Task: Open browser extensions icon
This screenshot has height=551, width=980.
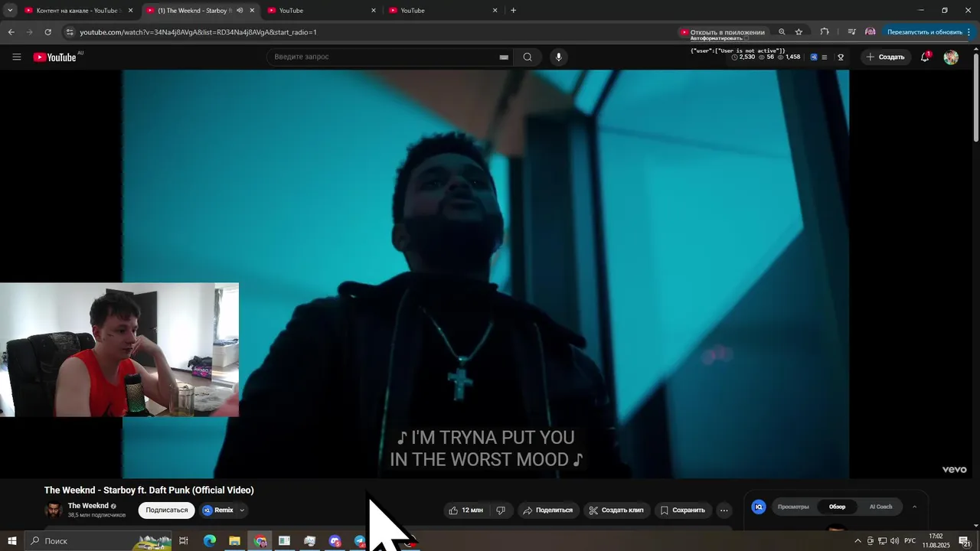Action: 825,32
